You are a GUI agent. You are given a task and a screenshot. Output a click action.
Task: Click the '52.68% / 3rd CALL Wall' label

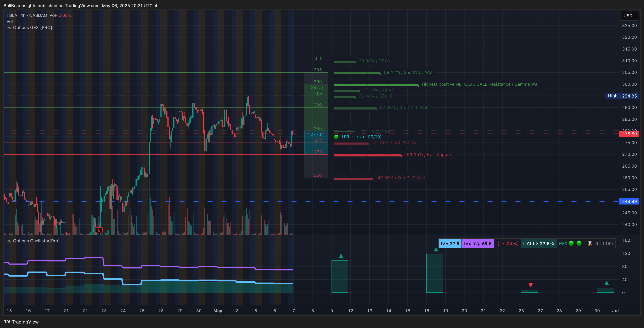point(404,108)
